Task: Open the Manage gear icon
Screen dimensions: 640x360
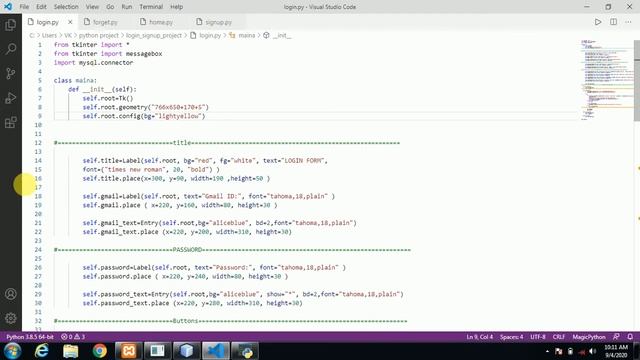Action: click(x=11, y=318)
